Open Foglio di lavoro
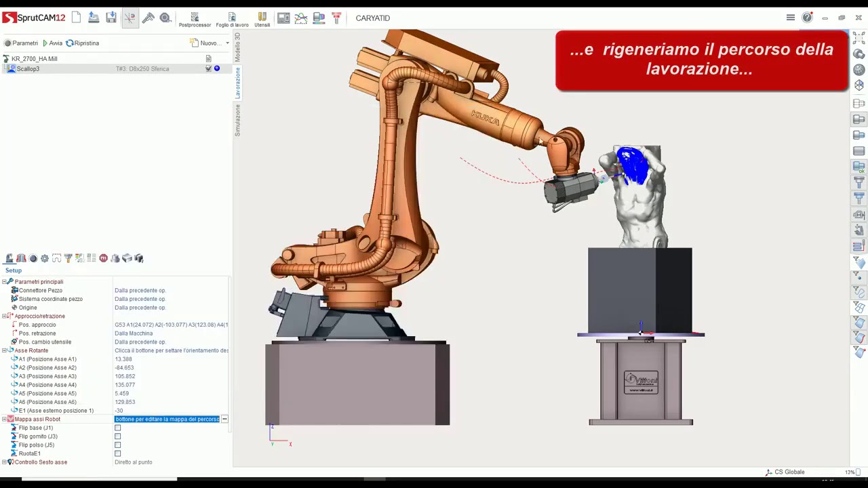This screenshot has width=868, height=488. pyautogui.click(x=232, y=20)
